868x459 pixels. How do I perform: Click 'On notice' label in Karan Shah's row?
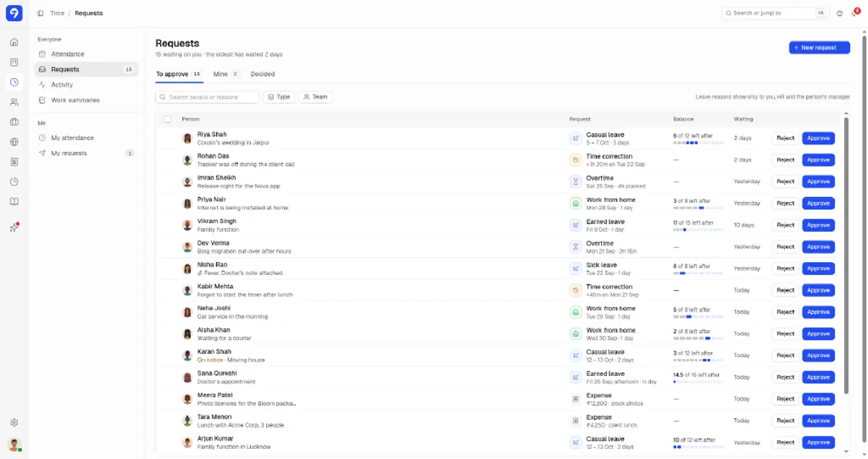(210, 360)
